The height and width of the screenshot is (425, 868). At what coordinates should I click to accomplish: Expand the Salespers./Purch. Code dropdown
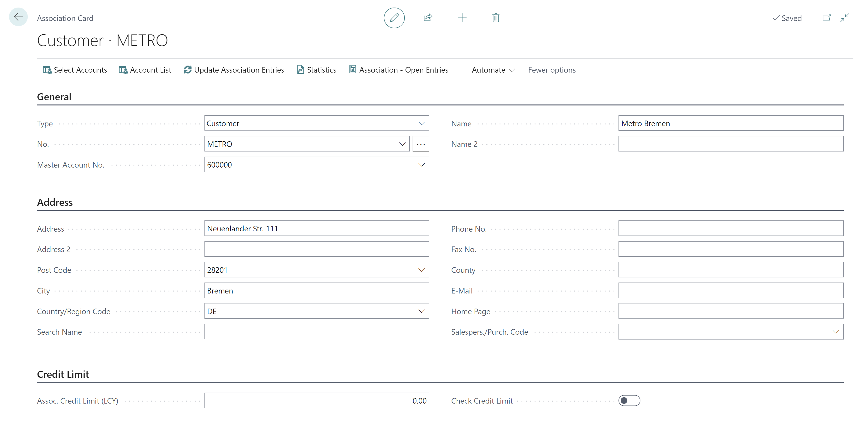[x=835, y=332]
